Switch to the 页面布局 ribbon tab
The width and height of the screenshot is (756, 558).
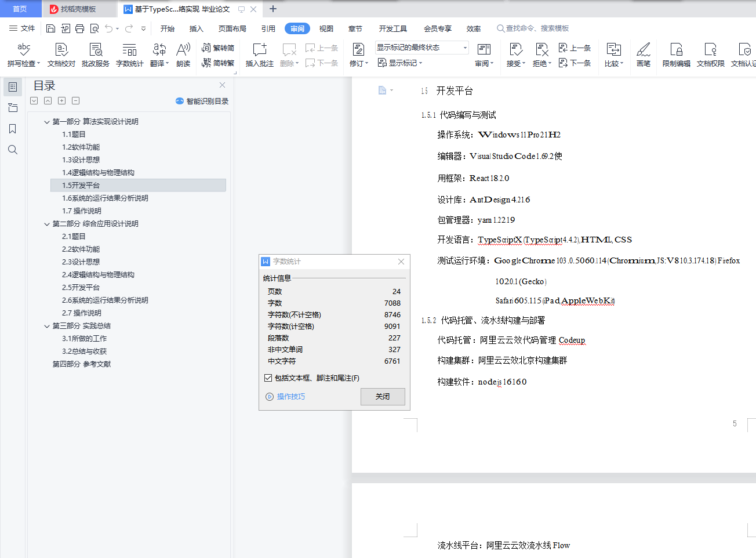(x=232, y=28)
